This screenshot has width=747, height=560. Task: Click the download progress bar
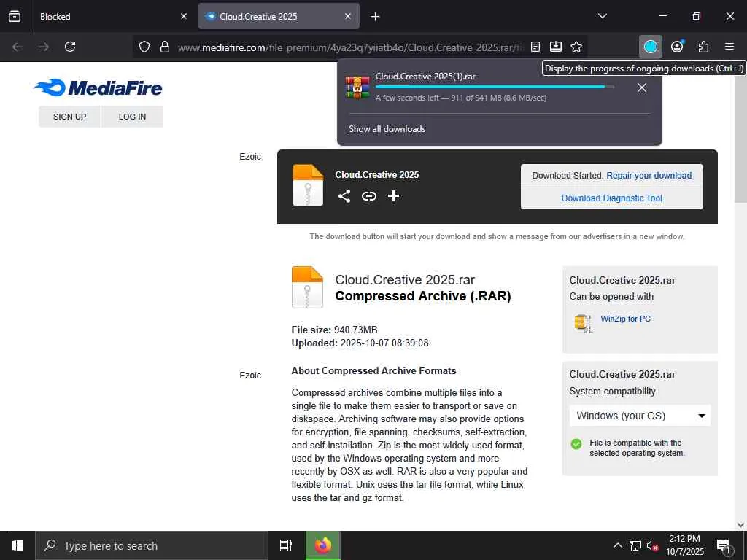pos(495,87)
